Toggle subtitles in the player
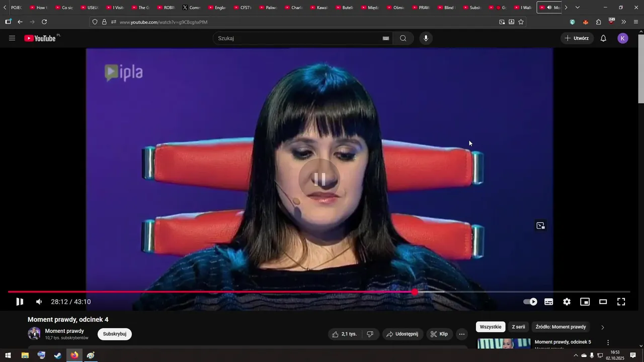This screenshot has width=644, height=362. click(549, 302)
